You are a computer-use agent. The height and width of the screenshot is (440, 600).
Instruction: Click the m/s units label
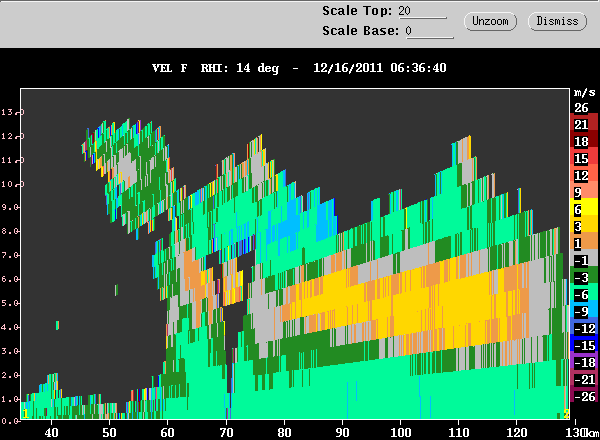[x=585, y=92]
